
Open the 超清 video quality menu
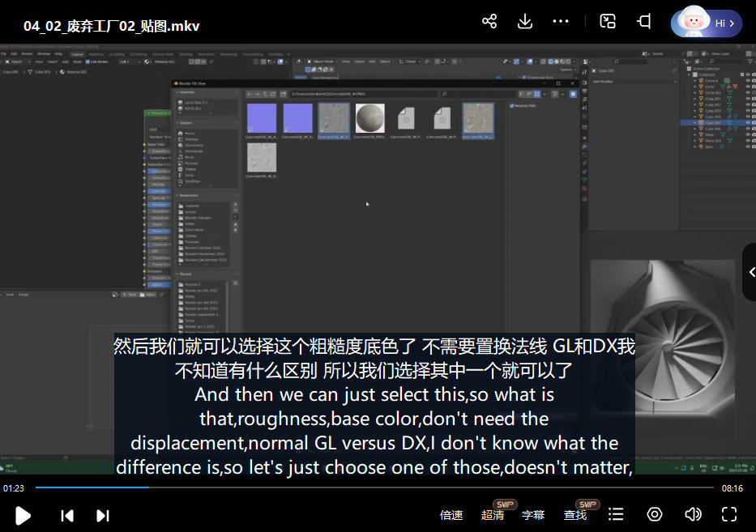click(x=493, y=515)
